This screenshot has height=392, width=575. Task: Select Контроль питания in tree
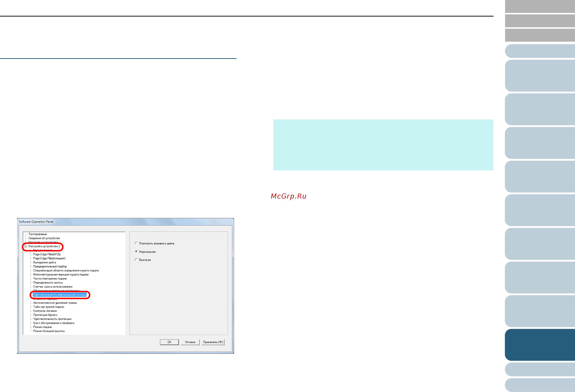click(45, 311)
